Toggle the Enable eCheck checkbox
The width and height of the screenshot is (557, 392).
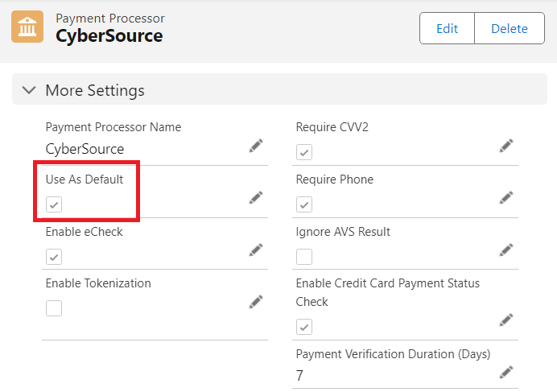54,257
